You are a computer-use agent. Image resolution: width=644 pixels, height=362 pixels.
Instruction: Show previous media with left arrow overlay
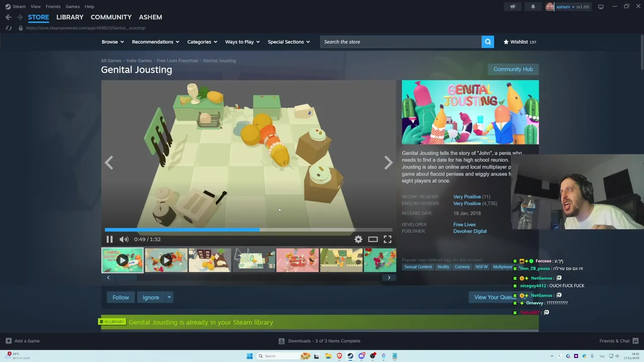(109, 162)
